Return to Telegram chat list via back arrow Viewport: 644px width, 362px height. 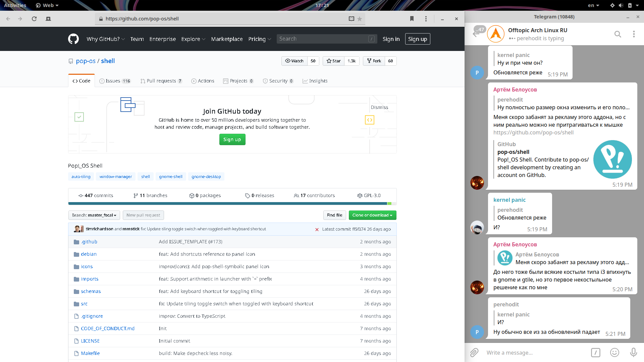(x=476, y=34)
